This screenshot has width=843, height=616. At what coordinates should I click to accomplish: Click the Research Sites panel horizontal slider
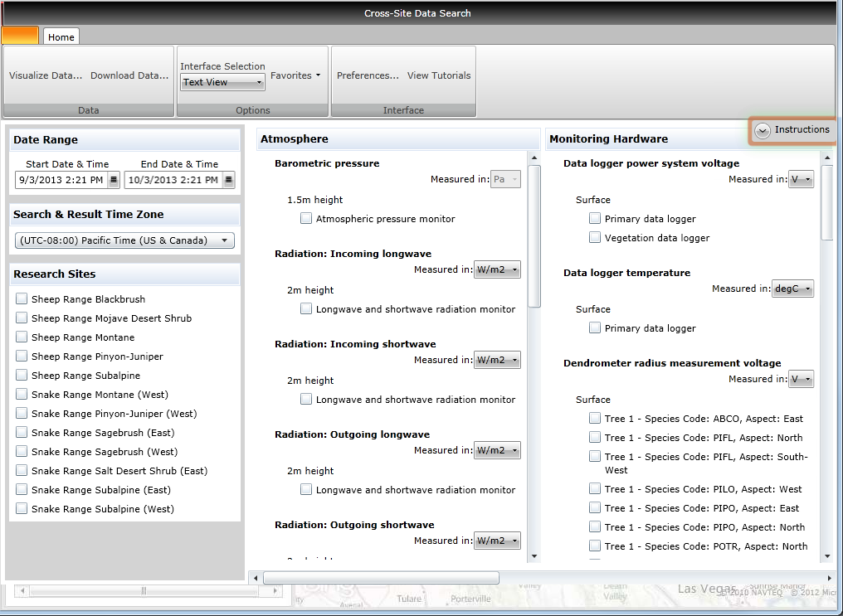[x=144, y=591]
